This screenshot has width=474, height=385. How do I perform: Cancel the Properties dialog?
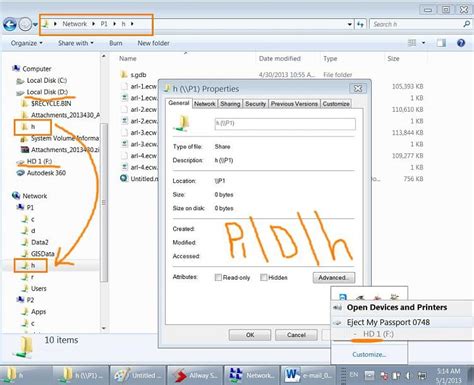(x=296, y=335)
